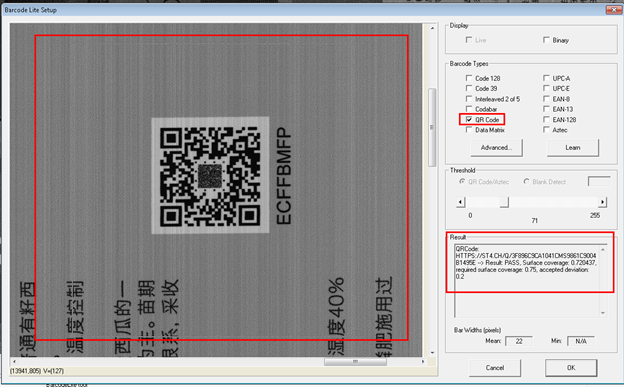Click image horizontal scrollbar left arrow

point(14,361)
